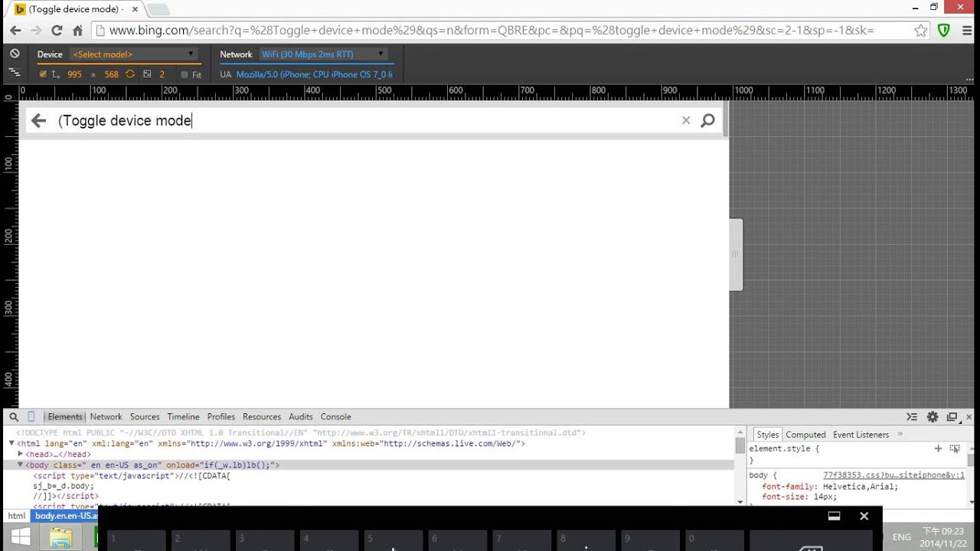The width and height of the screenshot is (980, 551).
Task: Open the Styles sidebar tab
Action: click(x=767, y=435)
